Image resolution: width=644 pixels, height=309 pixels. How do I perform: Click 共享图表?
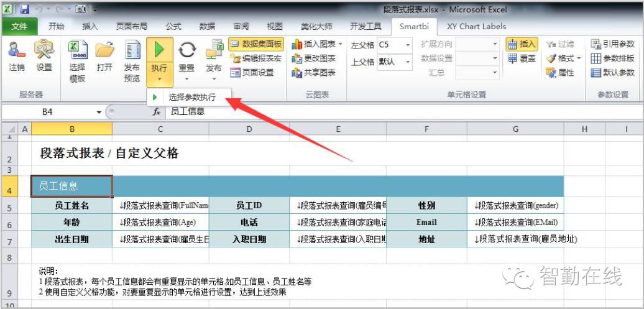click(313, 73)
